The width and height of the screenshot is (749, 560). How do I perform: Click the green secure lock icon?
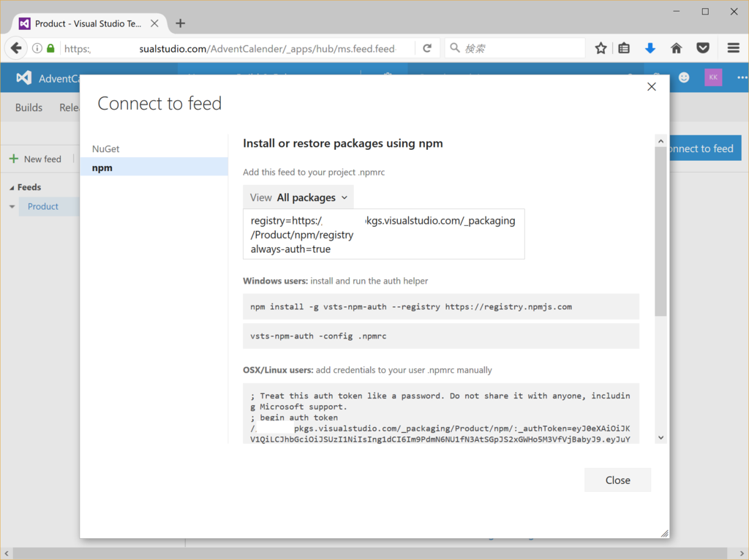[50, 48]
